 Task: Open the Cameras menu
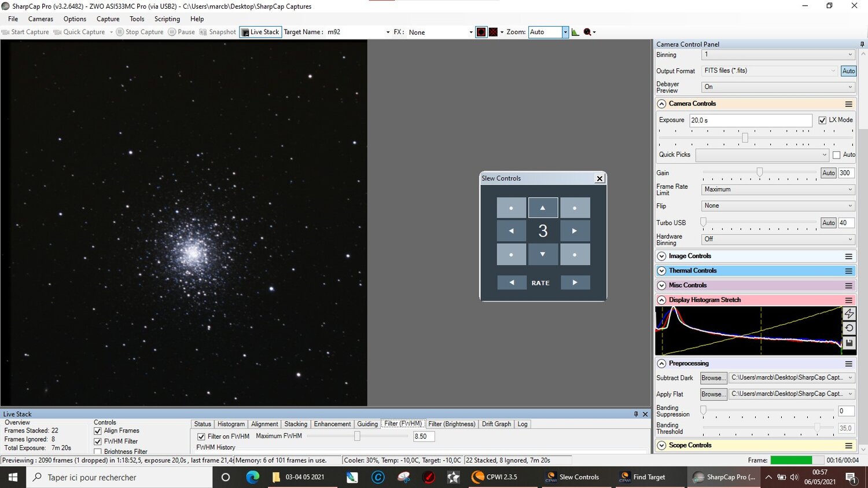(x=41, y=19)
